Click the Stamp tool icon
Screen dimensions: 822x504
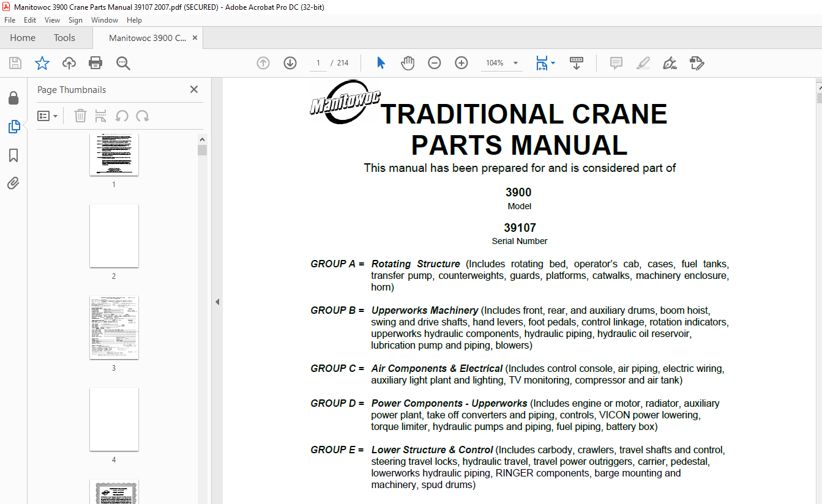[x=697, y=63]
